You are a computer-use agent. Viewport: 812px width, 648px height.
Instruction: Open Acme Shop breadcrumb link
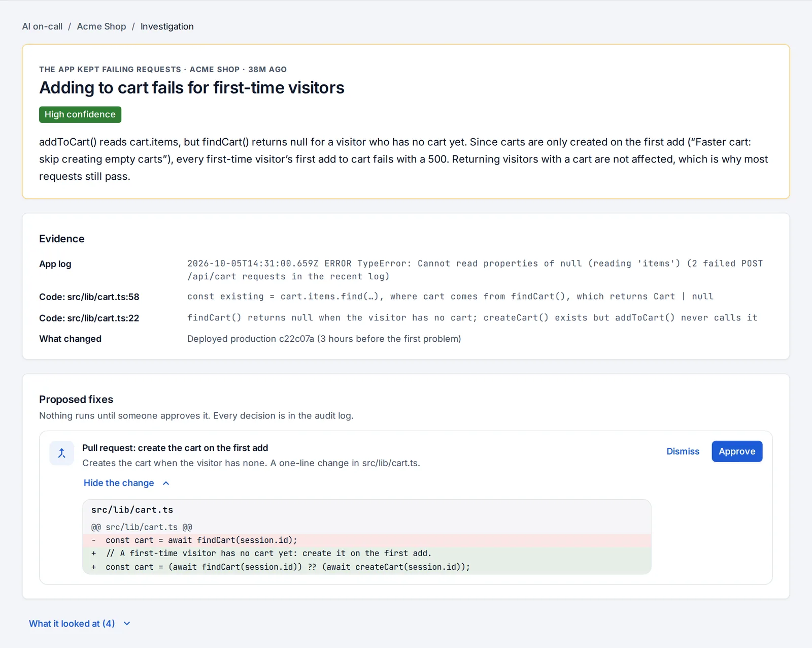(101, 26)
